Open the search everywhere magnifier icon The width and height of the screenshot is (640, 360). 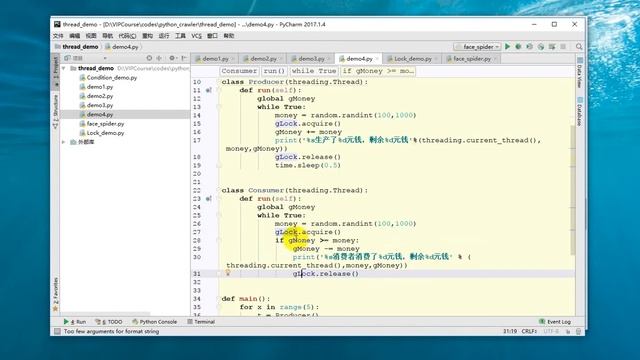point(579,47)
